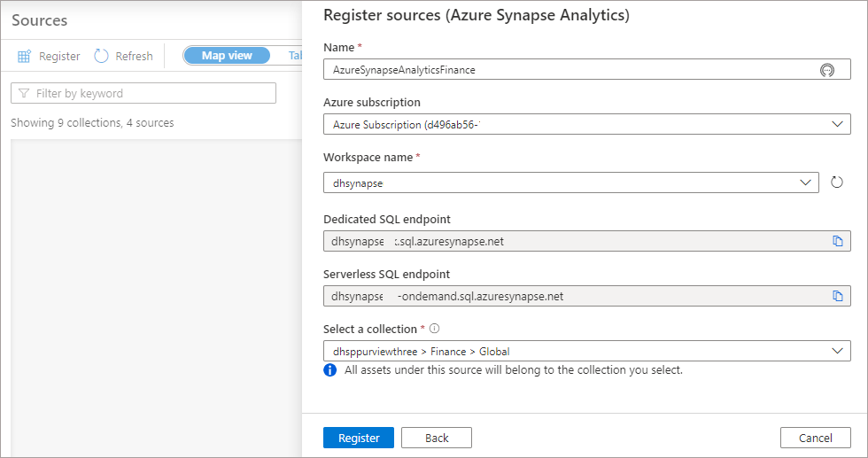Expand the Workspace name dropdown
This screenshot has height=458, width=868.
point(570,182)
